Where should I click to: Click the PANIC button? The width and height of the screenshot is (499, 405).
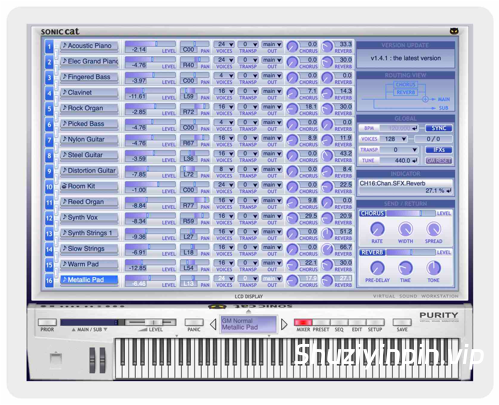pos(194,322)
